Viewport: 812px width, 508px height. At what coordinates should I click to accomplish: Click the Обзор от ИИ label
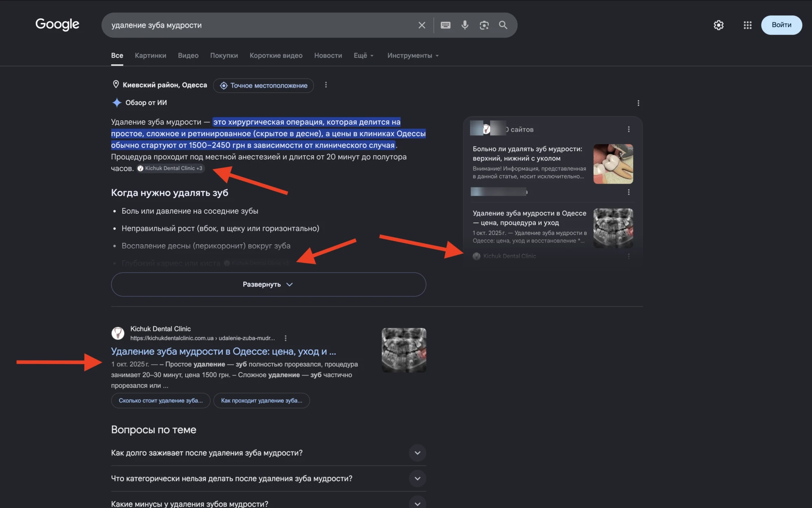pyautogui.click(x=146, y=103)
